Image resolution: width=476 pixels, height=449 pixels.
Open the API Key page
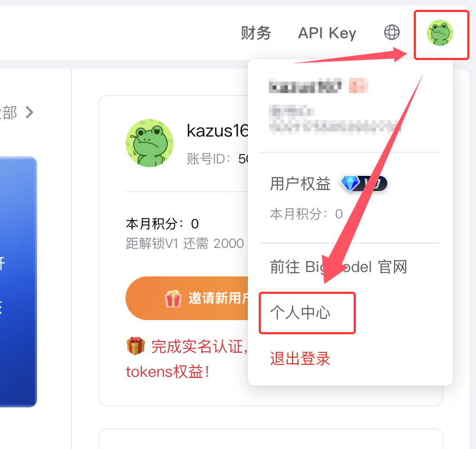point(327,33)
